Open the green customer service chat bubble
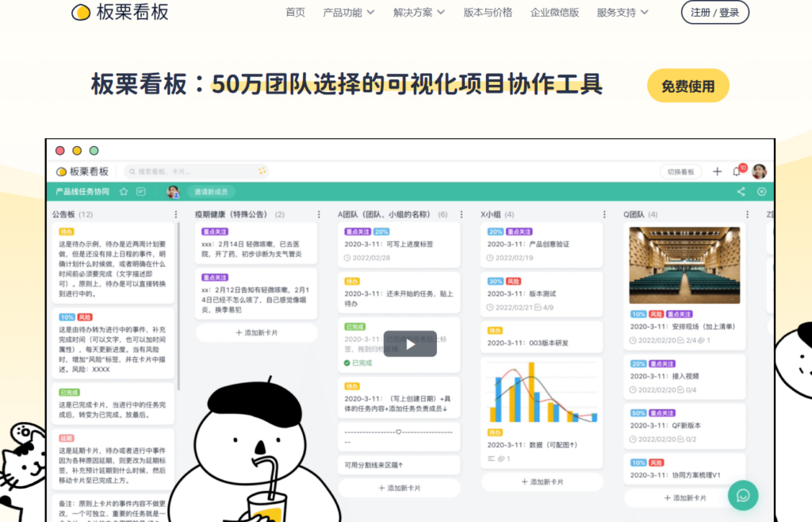 click(743, 495)
